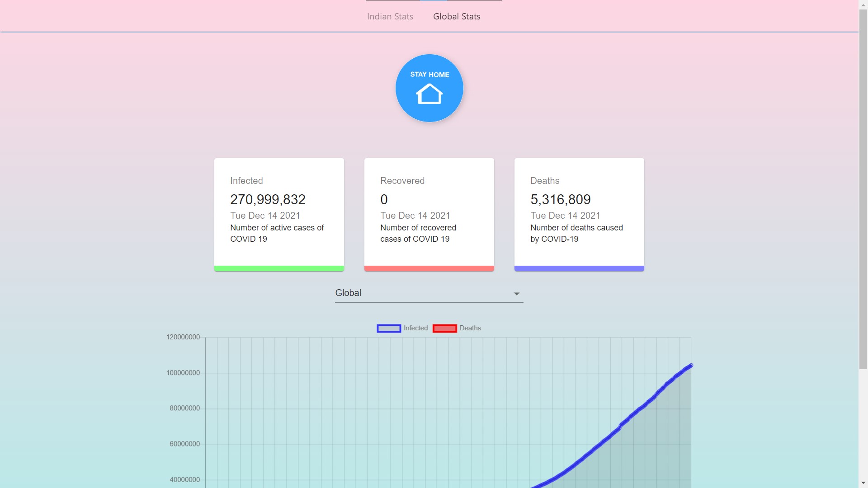868x488 pixels.
Task: Click the 120000000 y-axis label
Action: click(x=183, y=337)
